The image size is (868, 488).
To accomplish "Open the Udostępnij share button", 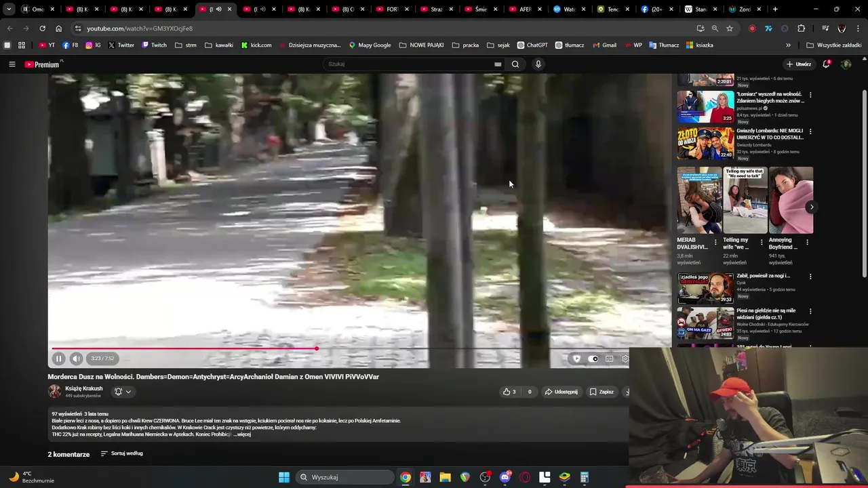I will (x=561, y=392).
